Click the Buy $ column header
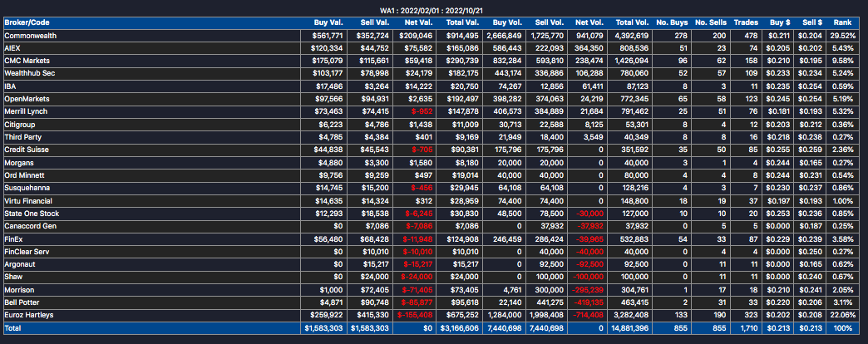Viewport: 868px width, 344px height. tap(780, 22)
